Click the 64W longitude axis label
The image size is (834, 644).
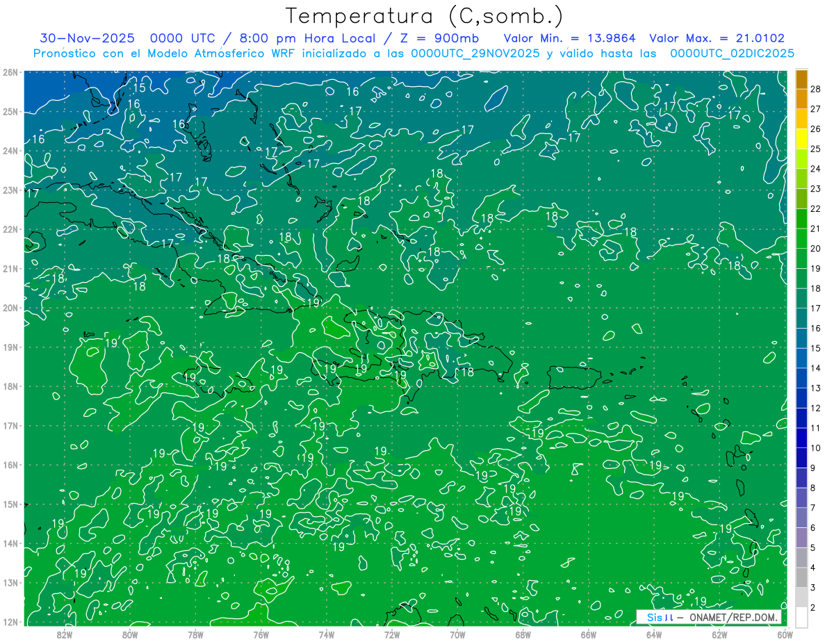pos(654,634)
